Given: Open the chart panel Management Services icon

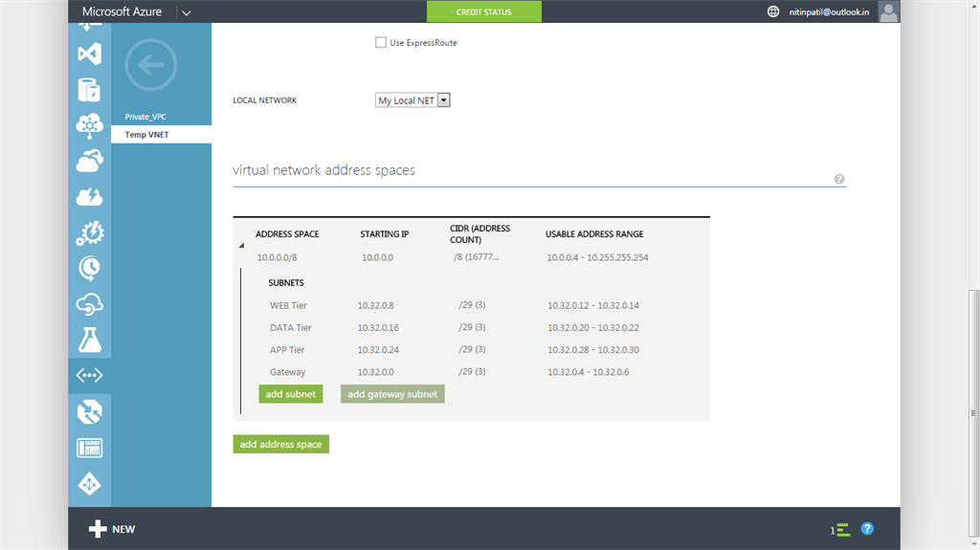Looking at the screenshot, I should click(89, 448).
